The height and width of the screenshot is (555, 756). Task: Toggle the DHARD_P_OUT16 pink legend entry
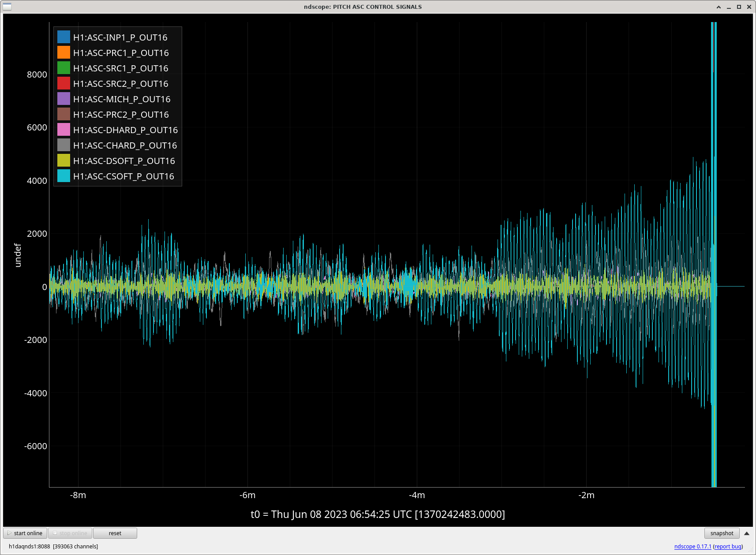click(64, 130)
